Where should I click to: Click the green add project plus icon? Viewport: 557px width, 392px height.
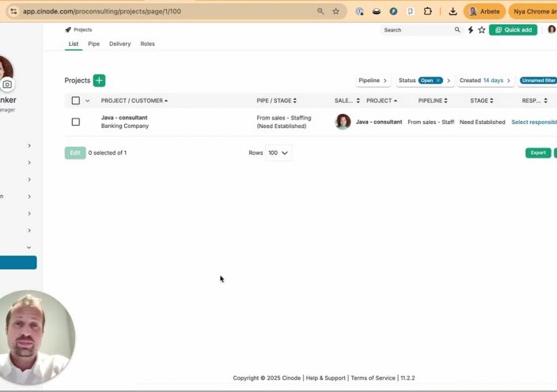tap(99, 81)
